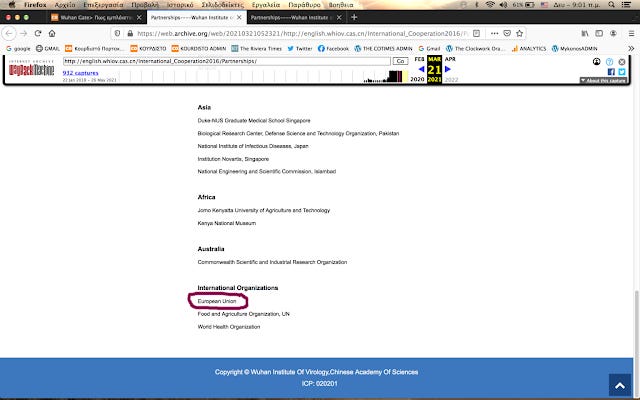The width and height of the screenshot is (640, 400).
Task: Open The Clockwork Ora... bookmark
Action: point(475,49)
